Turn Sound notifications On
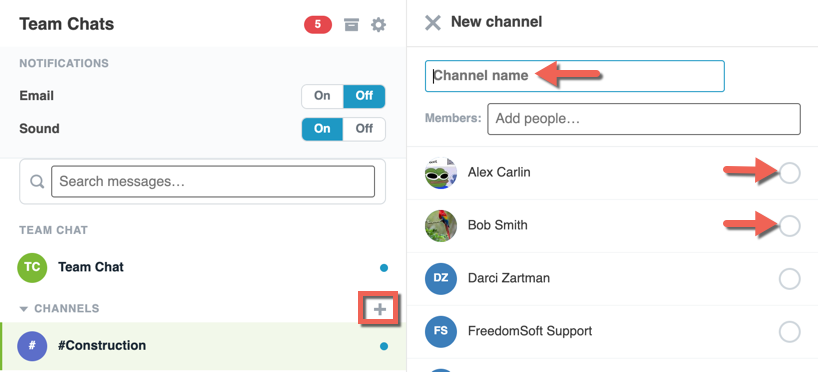This screenshot has width=818, height=372. (x=322, y=129)
